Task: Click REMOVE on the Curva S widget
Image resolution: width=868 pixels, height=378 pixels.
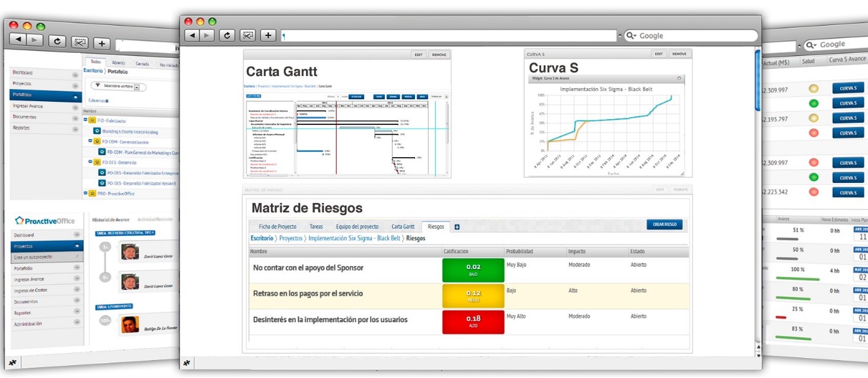Action: (x=679, y=54)
